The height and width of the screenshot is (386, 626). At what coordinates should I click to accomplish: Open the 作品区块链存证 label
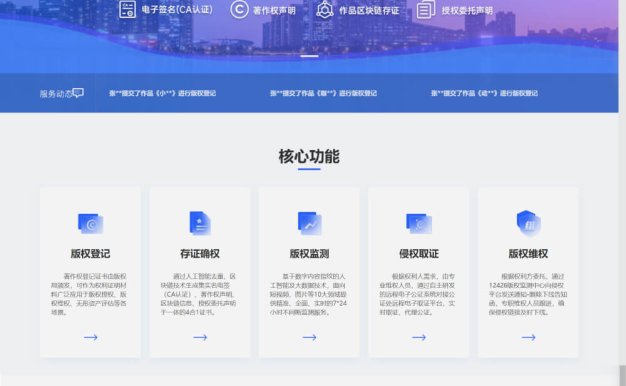[x=369, y=10]
